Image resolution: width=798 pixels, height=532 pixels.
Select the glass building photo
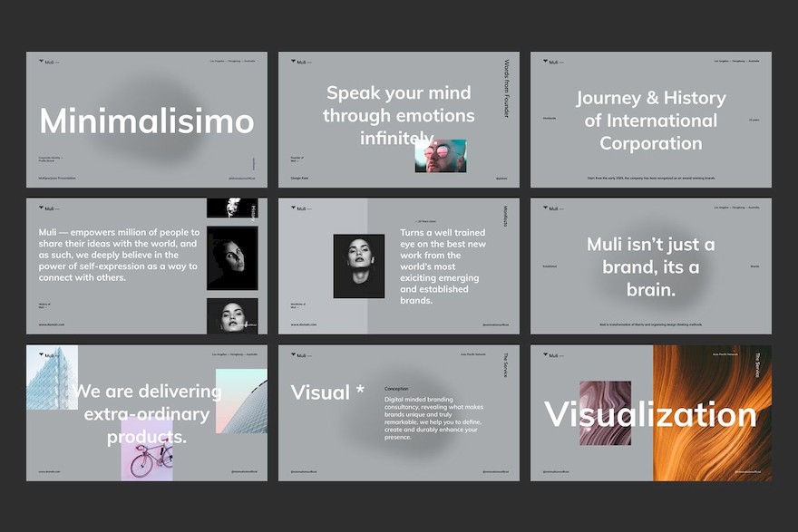[52, 377]
